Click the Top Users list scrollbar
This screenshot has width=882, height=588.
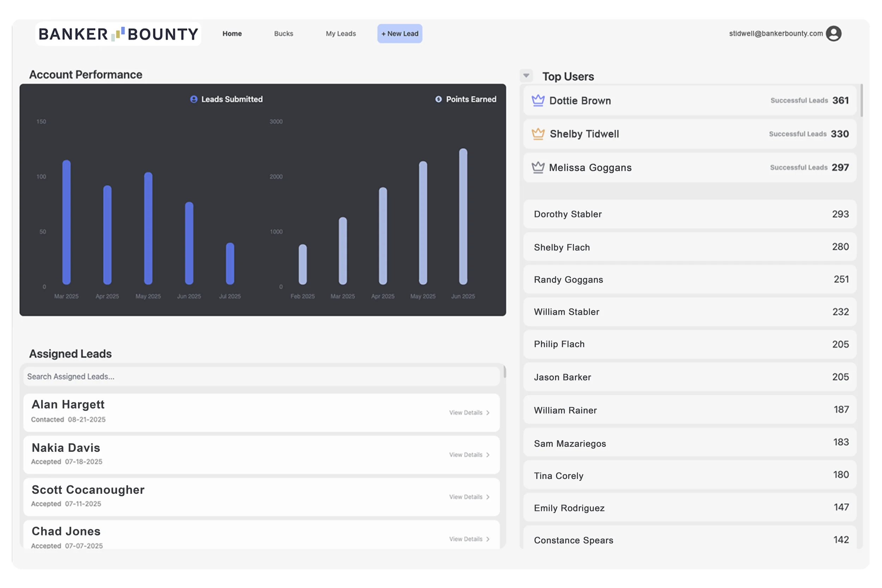[x=862, y=101]
